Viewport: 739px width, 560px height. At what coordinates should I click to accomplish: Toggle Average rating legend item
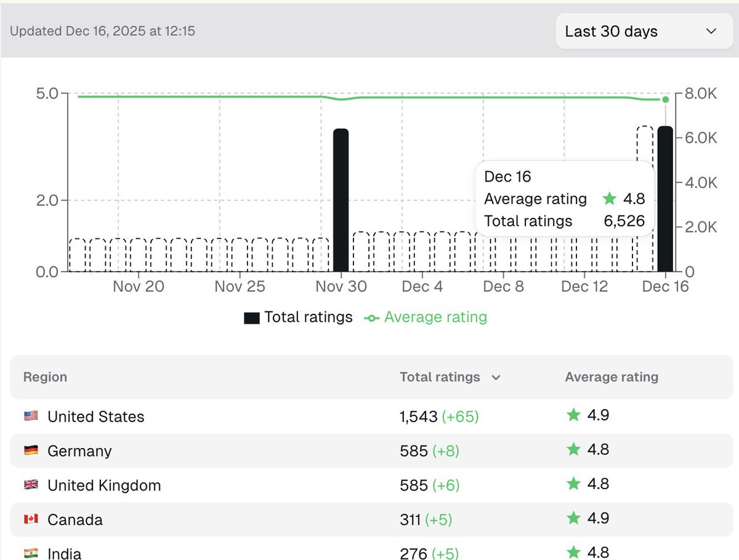pos(426,318)
